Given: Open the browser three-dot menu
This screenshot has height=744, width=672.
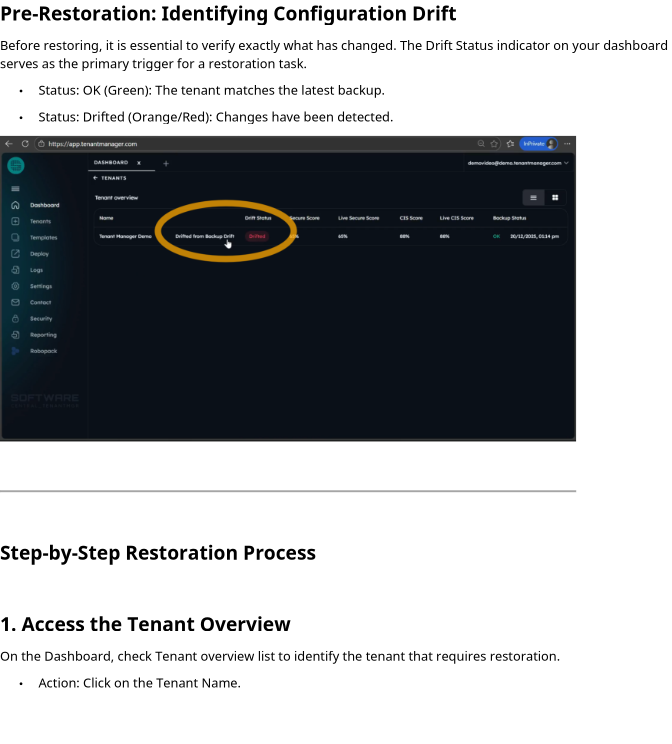Looking at the screenshot, I should click(x=567, y=144).
